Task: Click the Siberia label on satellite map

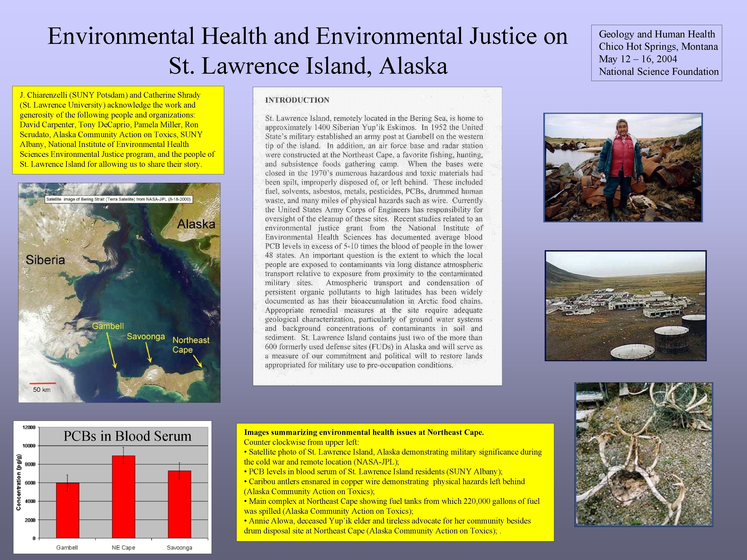Action: pyautogui.click(x=45, y=260)
